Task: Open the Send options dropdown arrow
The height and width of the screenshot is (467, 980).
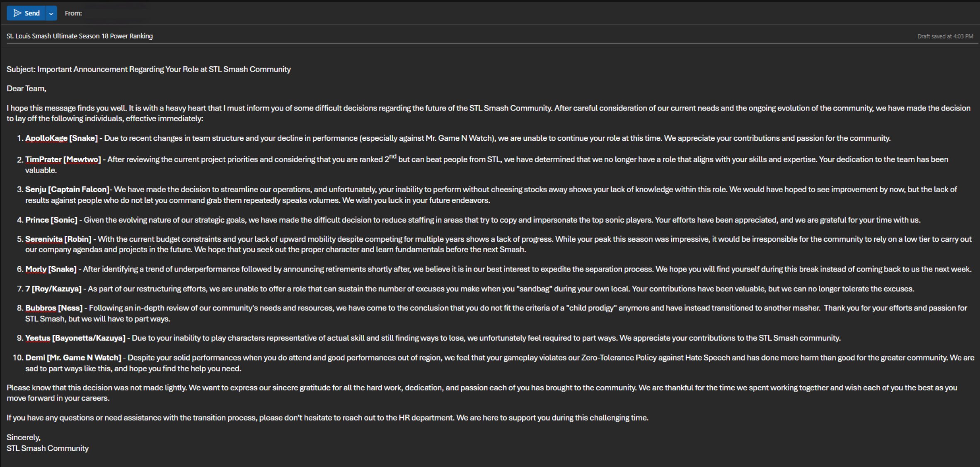Action: click(51, 13)
